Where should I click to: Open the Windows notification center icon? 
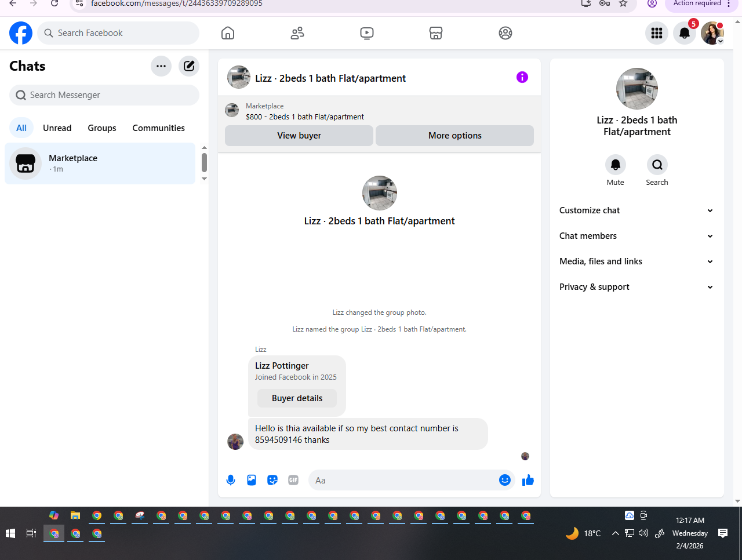[723, 533]
